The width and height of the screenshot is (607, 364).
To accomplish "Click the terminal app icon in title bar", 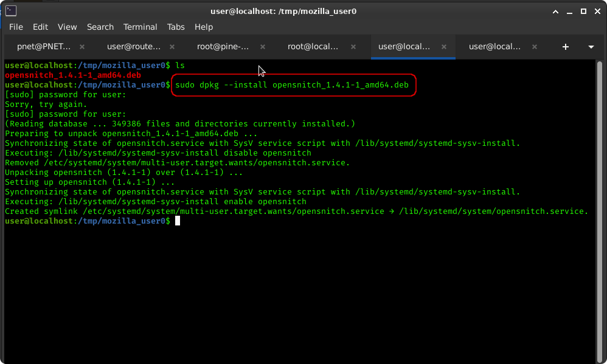I will coord(11,11).
